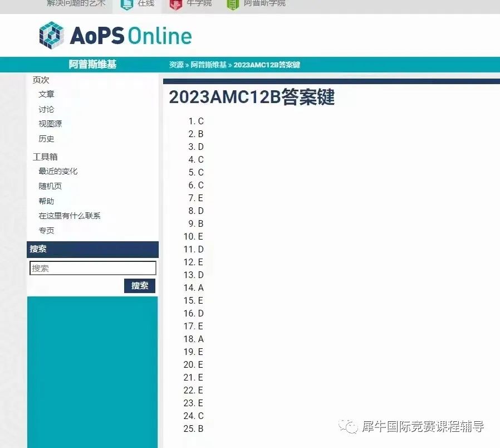The image size is (500, 448).
Task: Focus the 搜索 text input field
Action: pyautogui.click(x=92, y=268)
